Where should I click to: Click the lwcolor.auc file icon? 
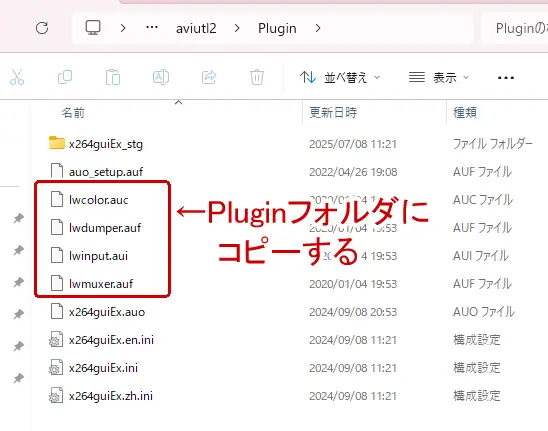[x=57, y=199]
